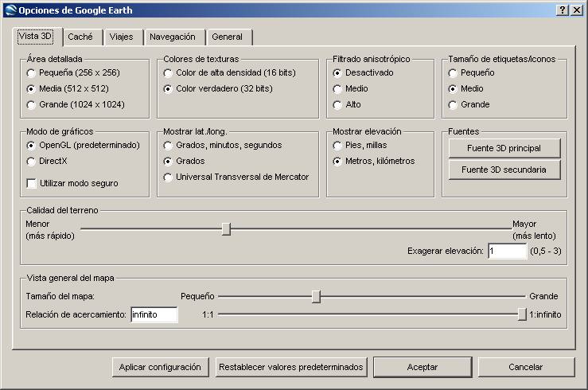Image resolution: width=588 pixels, height=390 pixels.
Task: Select Pequeño label/icon size
Action: point(471,72)
